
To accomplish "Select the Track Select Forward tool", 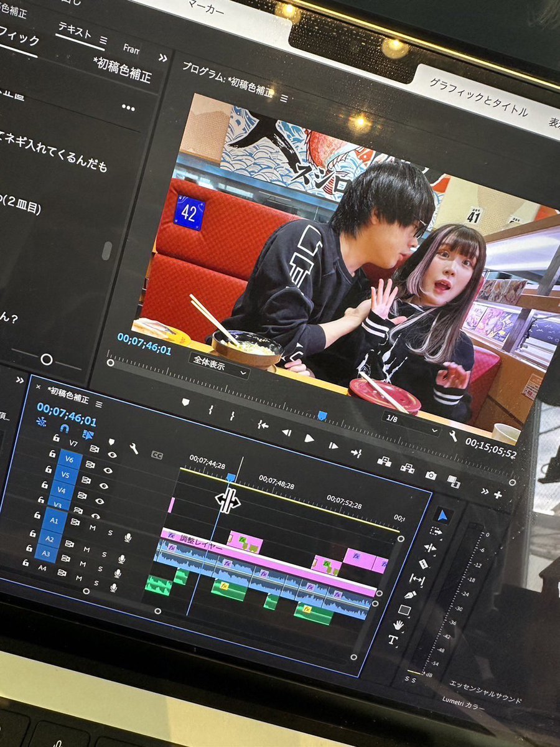I will click(436, 532).
